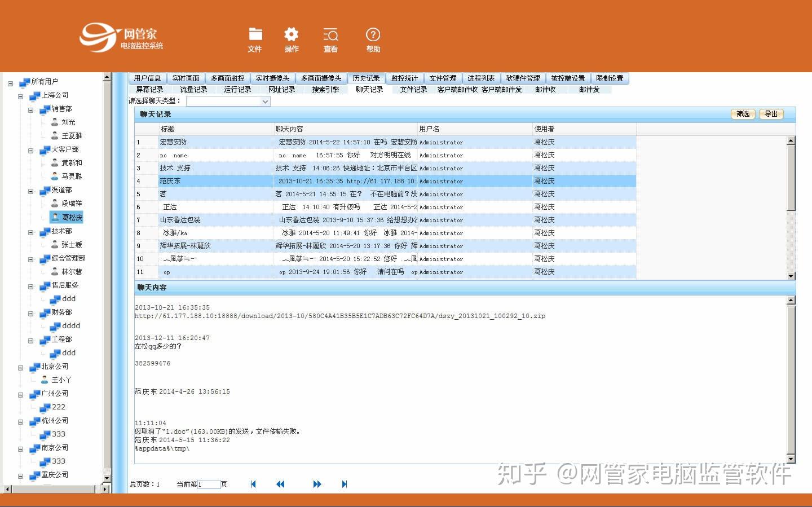Switch to the 限制设置 tab
This screenshot has height=507, width=812.
610,78
